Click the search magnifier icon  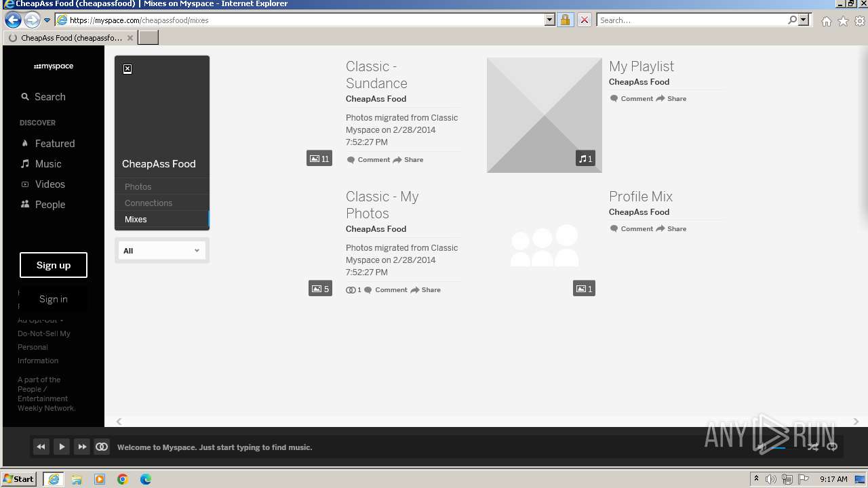point(792,20)
